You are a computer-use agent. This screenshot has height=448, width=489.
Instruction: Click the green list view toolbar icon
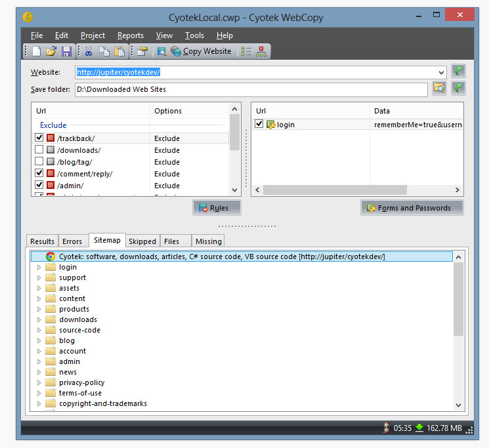tap(246, 51)
